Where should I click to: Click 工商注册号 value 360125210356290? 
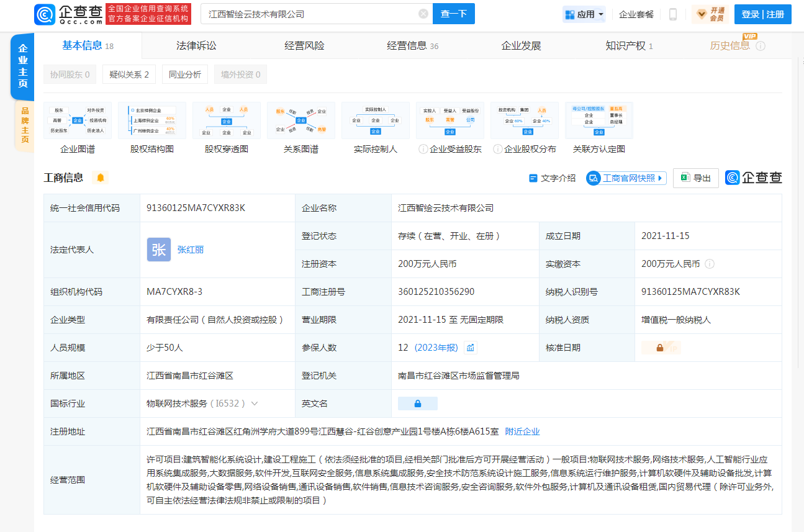coord(436,292)
